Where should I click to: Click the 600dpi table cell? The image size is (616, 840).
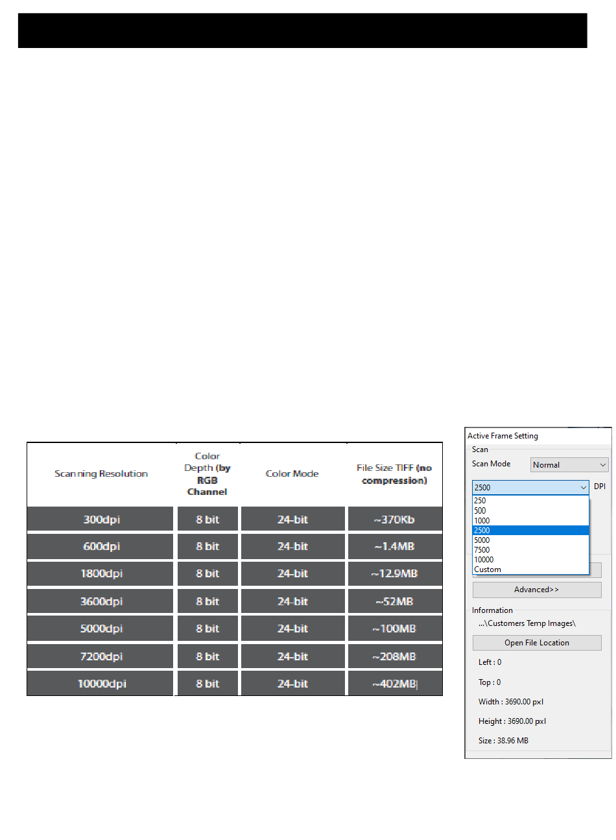[101, 546]
